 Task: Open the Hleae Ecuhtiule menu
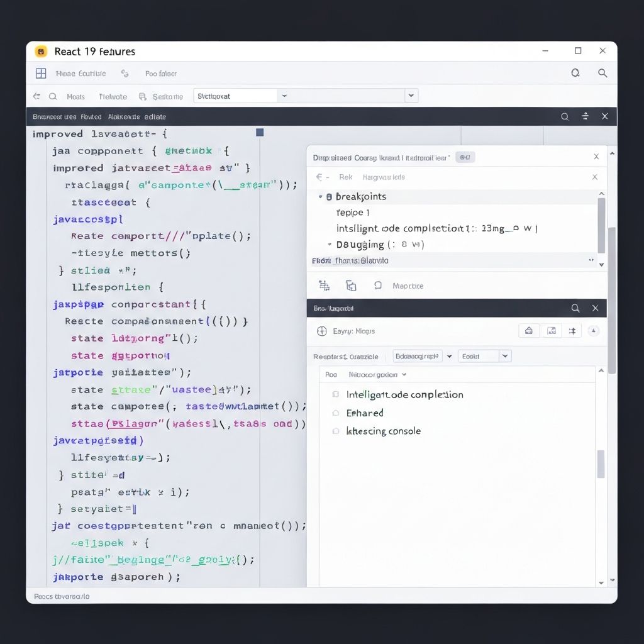[x=81, y=74]
